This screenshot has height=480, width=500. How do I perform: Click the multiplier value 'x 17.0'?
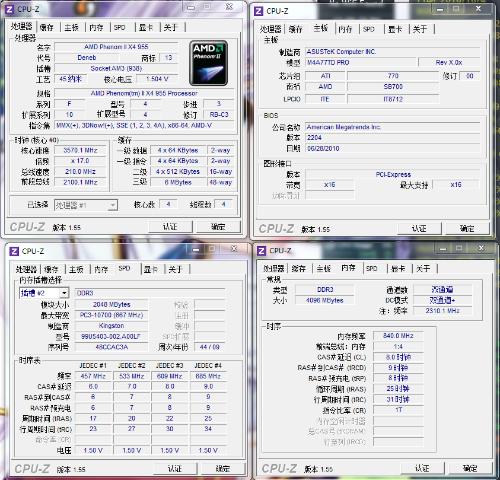tap(80, 161)
